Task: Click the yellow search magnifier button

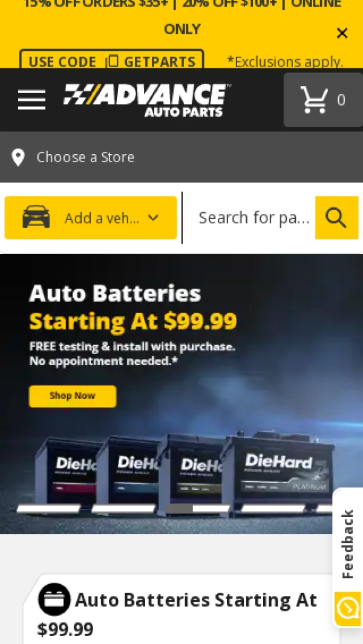Action: click(337, 218)
